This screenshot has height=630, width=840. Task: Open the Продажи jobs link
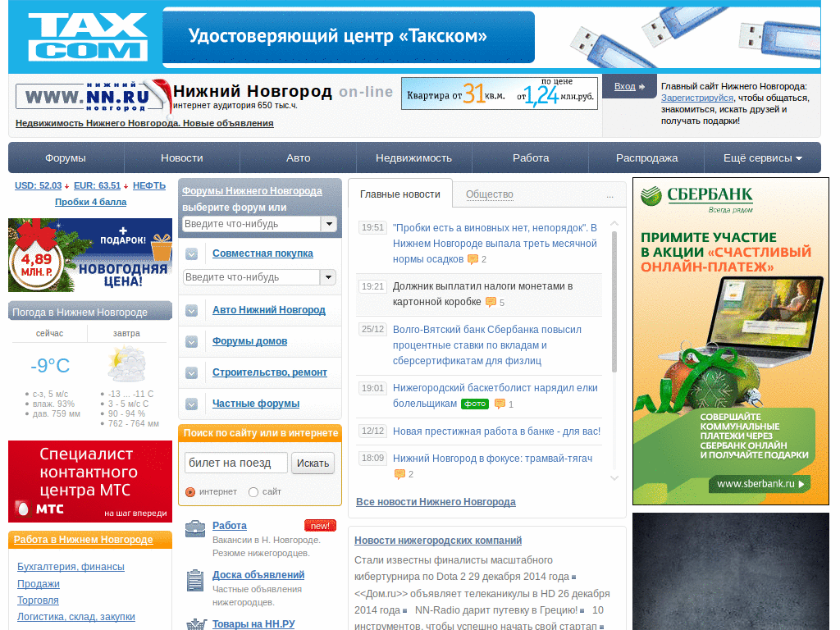tap(38, 584)
